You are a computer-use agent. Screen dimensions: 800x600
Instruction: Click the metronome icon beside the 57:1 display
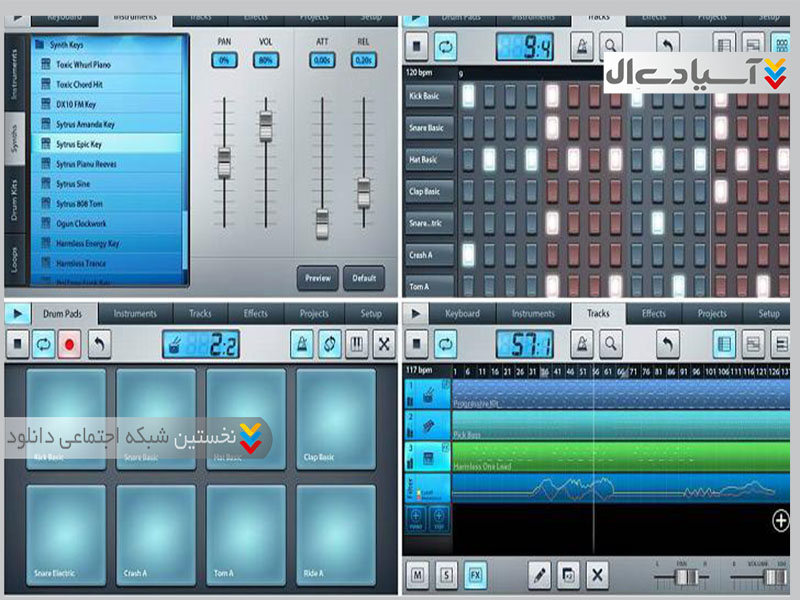click(x=579, y=344)
